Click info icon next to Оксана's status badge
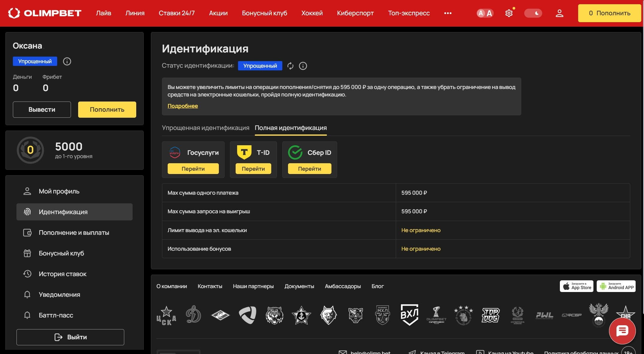This screenshot has width=644, height=354. point(67,61)
